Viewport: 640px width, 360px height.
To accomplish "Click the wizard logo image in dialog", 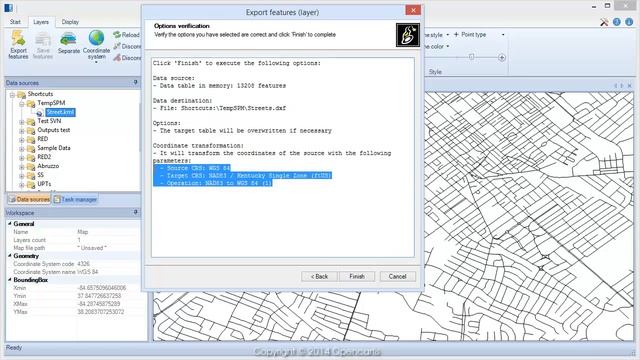I will click(407, 35).
